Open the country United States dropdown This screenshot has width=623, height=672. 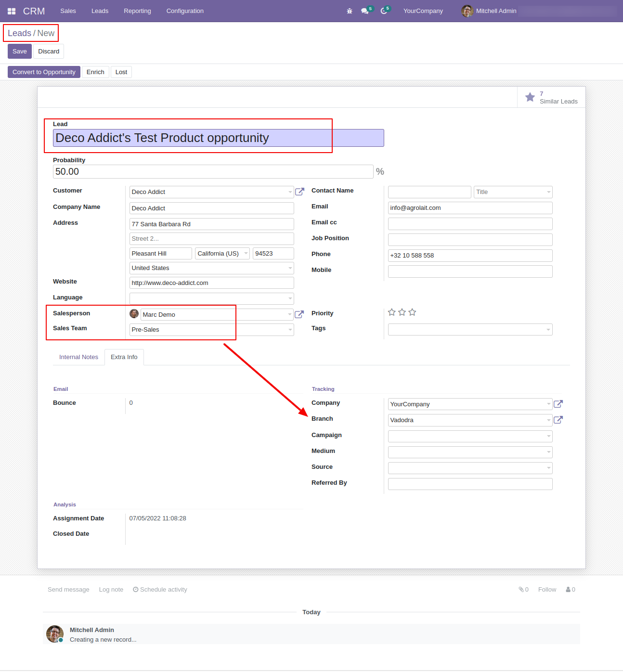(212, 268)
